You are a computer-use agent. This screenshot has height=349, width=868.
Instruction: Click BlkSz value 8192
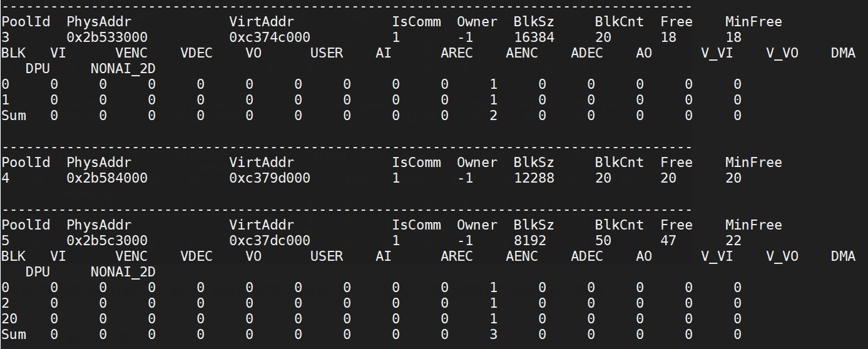(530, 241)
